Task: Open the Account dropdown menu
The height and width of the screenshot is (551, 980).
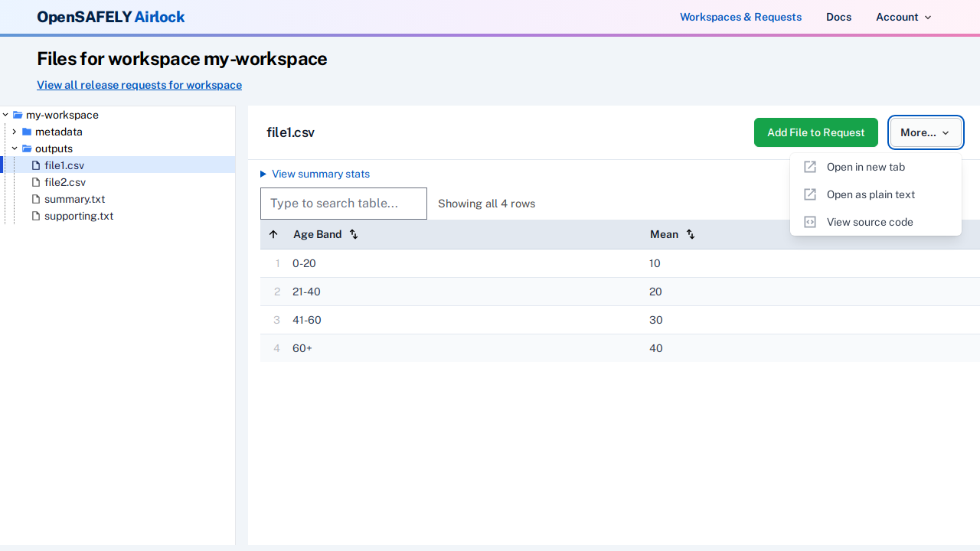Action: coord(903,17)
